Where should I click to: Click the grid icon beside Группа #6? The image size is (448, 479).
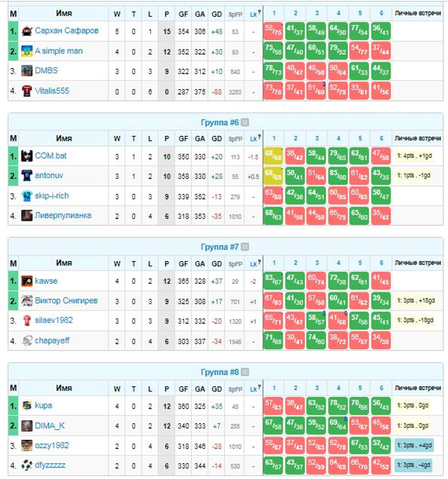tap(245, 123)
